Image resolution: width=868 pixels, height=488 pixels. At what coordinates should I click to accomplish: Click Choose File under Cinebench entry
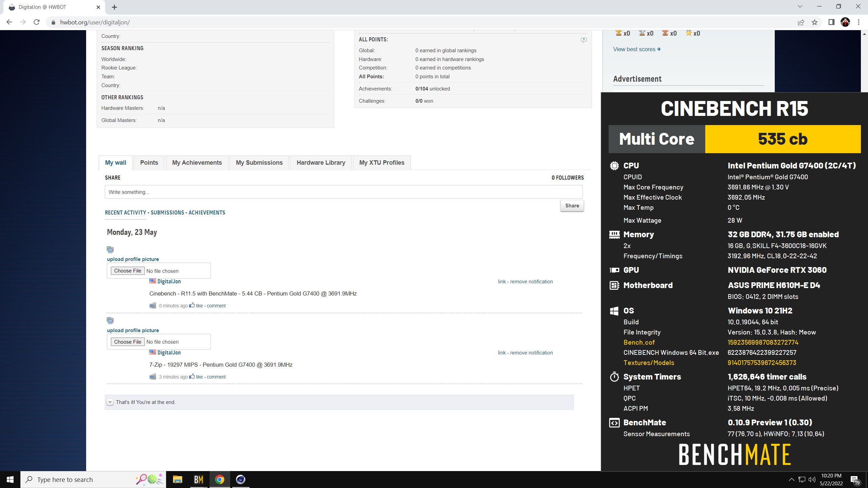(127, 271)
